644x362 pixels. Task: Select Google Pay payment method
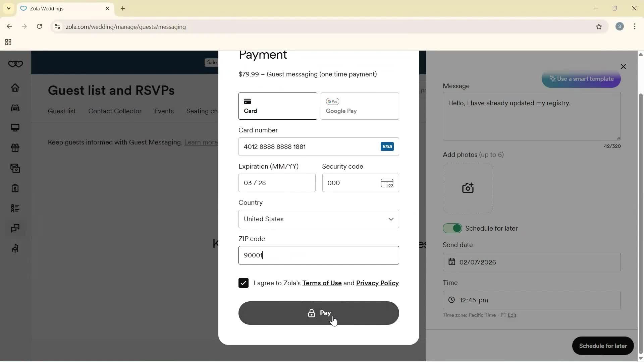[x=360, y=106]
